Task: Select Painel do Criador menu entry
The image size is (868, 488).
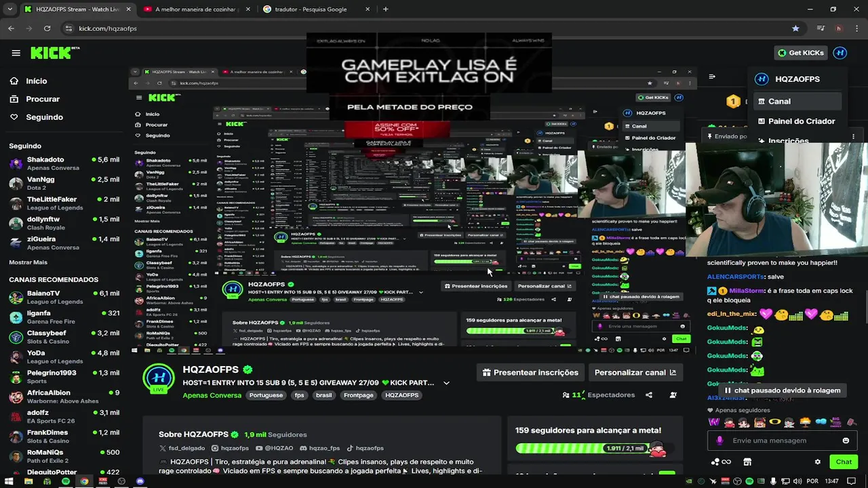Action: click(797, 121)
